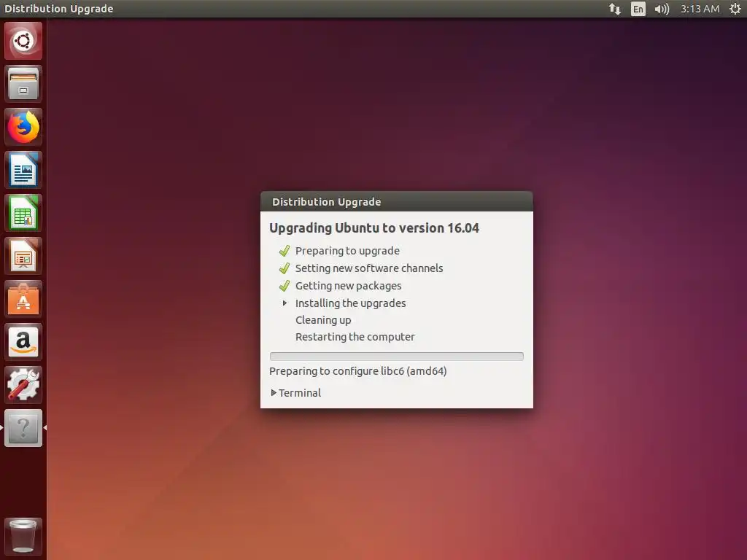Launch Firefox web browser
Viewport: 747px width, 560px height.
(23, 127)
